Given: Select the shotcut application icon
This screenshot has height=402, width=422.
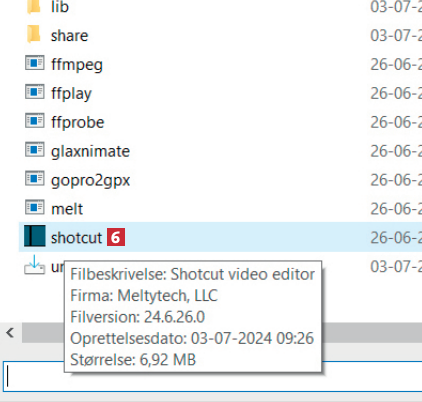Looking at the screenshot, I should click(35, 236).
